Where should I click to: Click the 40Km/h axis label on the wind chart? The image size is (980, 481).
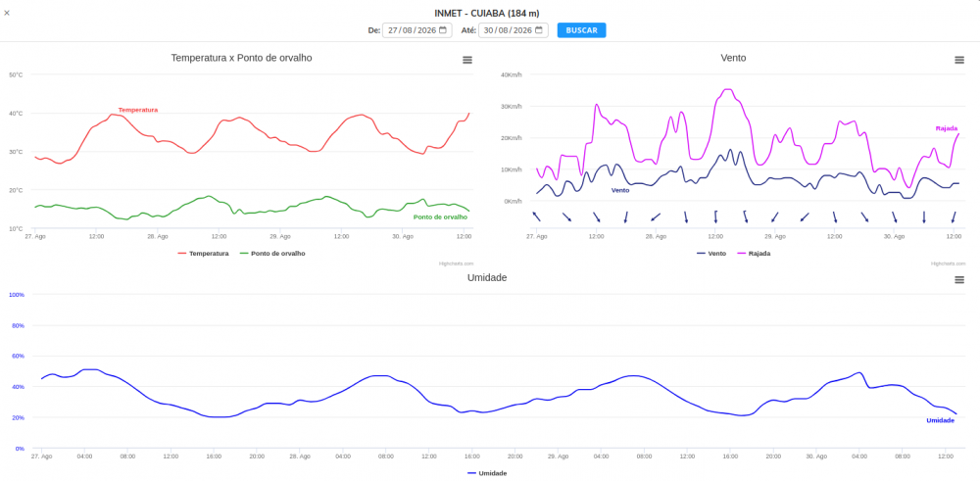coord(512,74)
